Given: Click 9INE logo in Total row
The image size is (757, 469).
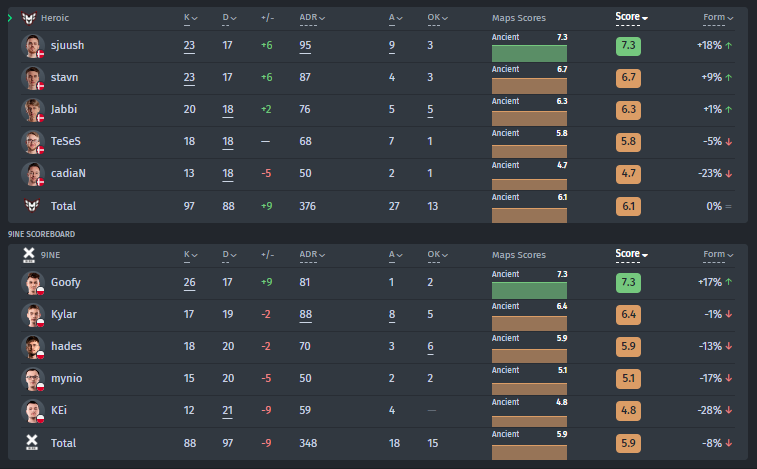Looking at the screenshot, I should (32, 442).
